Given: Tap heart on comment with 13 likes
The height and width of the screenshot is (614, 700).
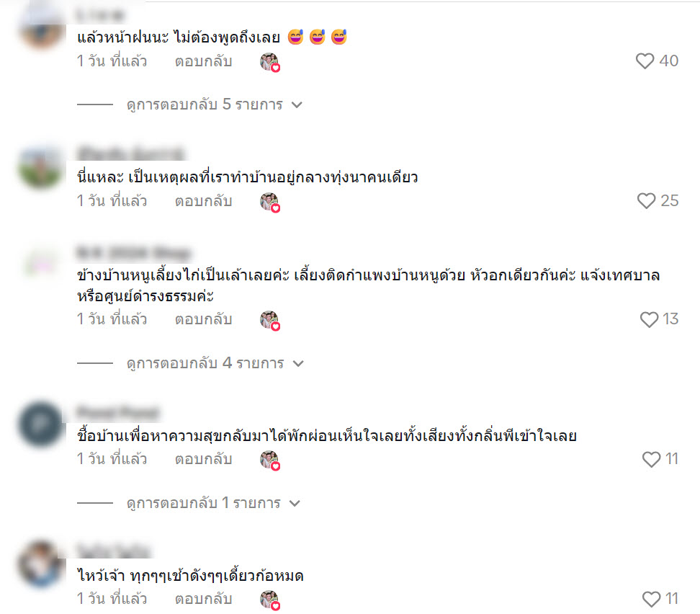Looking at the screenshot, I should [x=649, y=319].
